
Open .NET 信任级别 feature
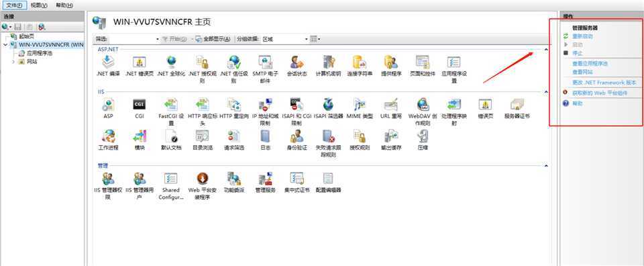pos(234,69)
